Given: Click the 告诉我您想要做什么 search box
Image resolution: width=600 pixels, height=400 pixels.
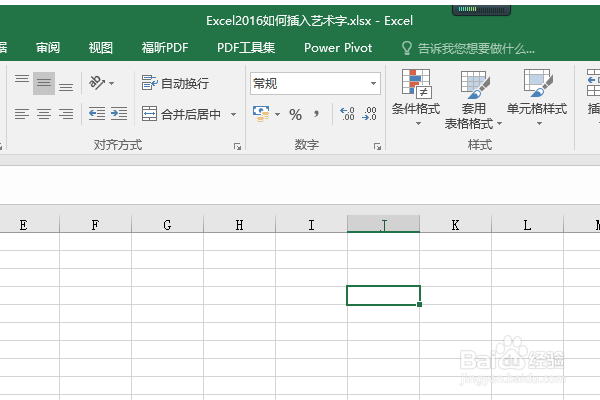Looking at the screenshot, I should click(x=468, y=49).
